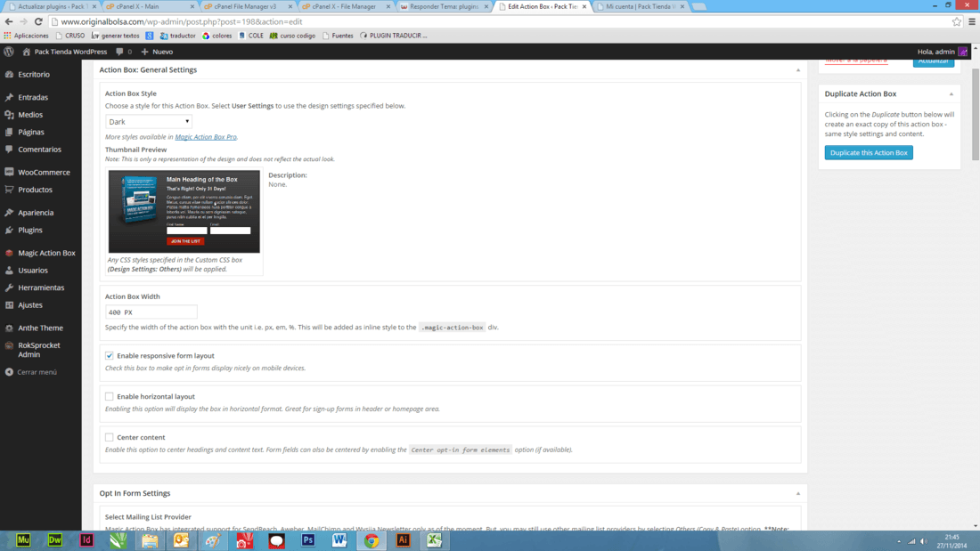Reload the page with the refresh icon
This screenshot has height=551, width=980.
[x=38, y=21]
